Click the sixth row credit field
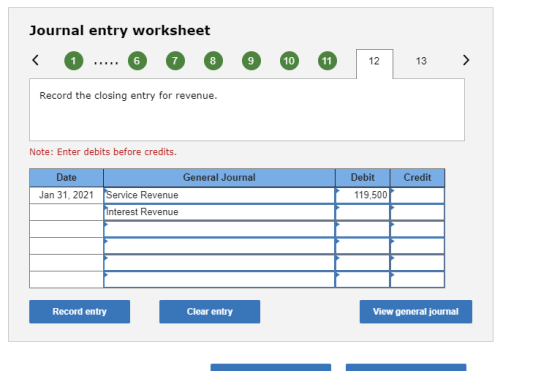 click(x=418, y=279)
